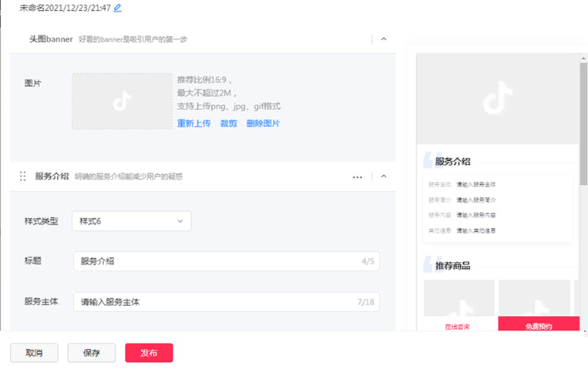This screenshot has width=588, height=369.
Task: Focus the 标题 input field
Action: point(227,261)
